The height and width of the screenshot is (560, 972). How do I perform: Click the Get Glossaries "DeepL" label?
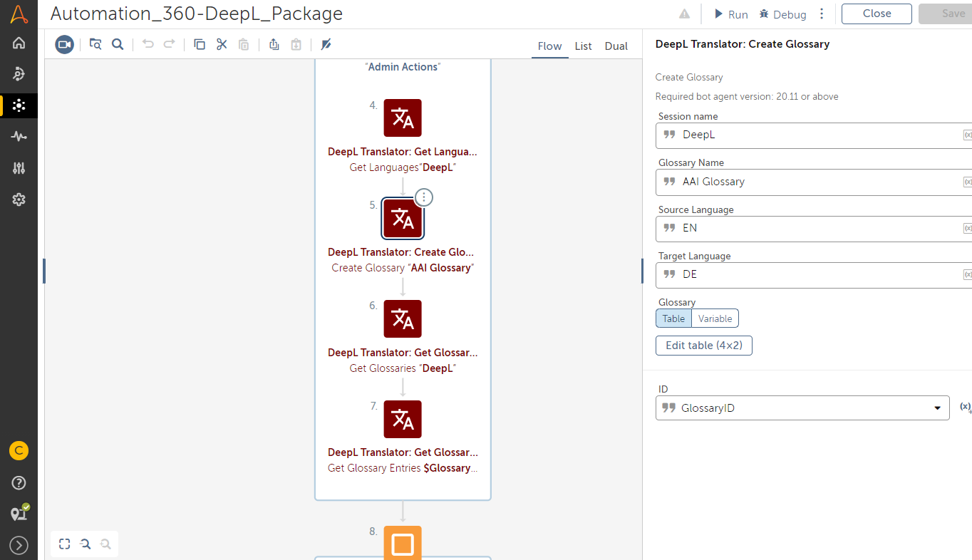403,368
